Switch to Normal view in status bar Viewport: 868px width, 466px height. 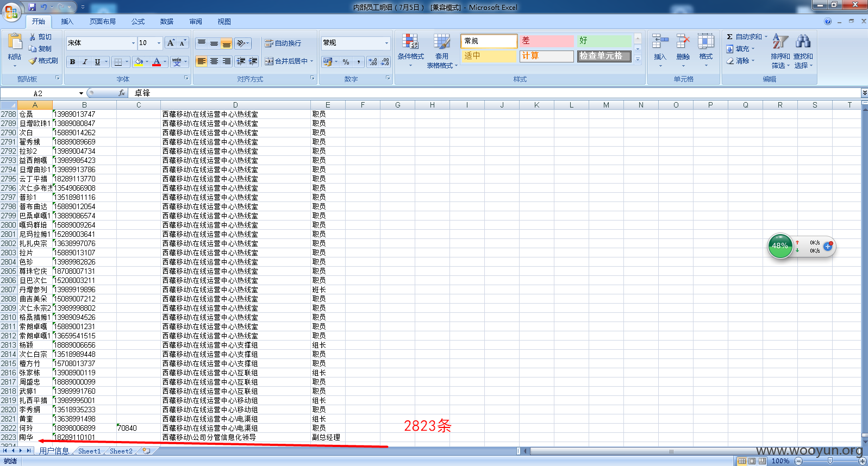pyautogui.click(x=742, y=461)
